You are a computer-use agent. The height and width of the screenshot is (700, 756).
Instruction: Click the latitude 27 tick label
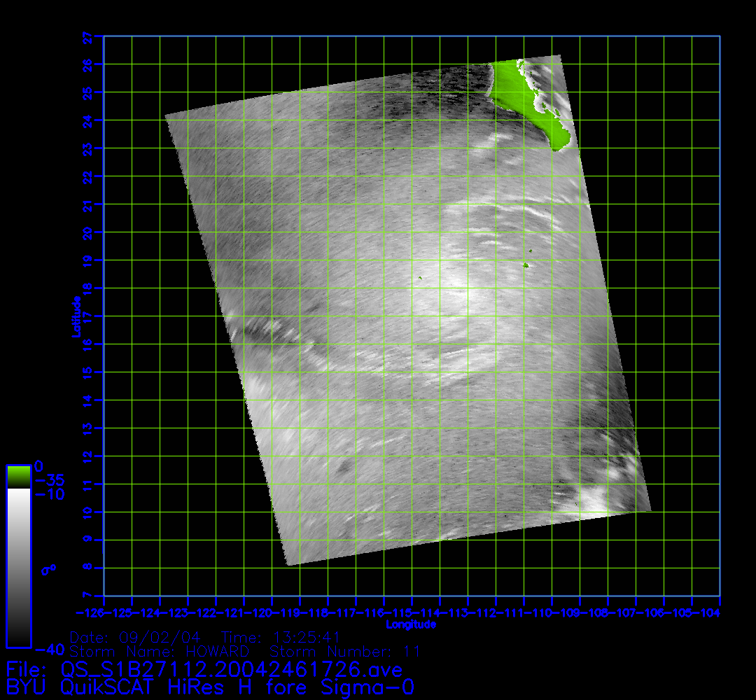(x=88, y=37)
